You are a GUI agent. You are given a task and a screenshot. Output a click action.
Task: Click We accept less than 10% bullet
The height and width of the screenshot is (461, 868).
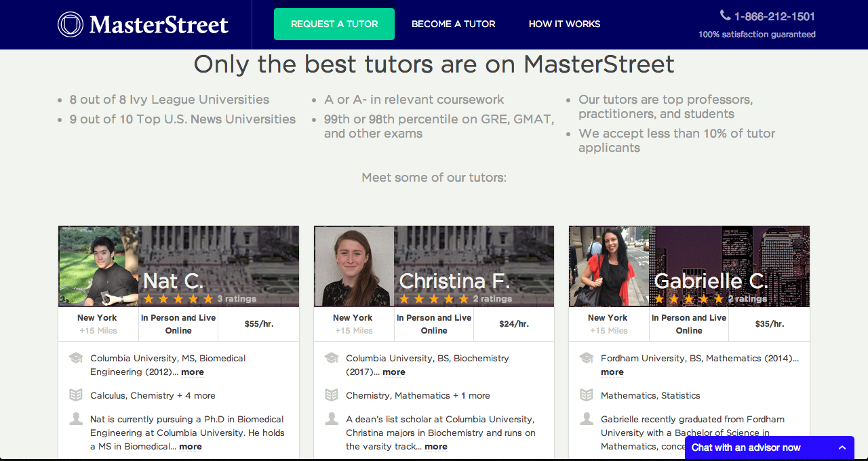pyautogui.click(x=677, y=140)
